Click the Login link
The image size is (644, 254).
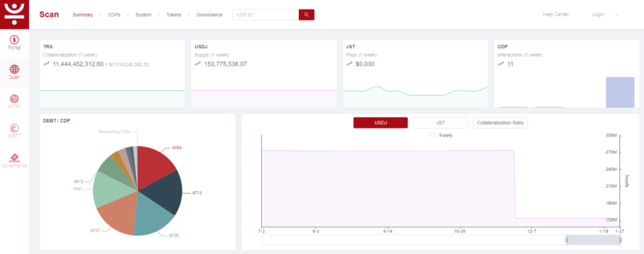pyautogui.click(x=598, y=15)
